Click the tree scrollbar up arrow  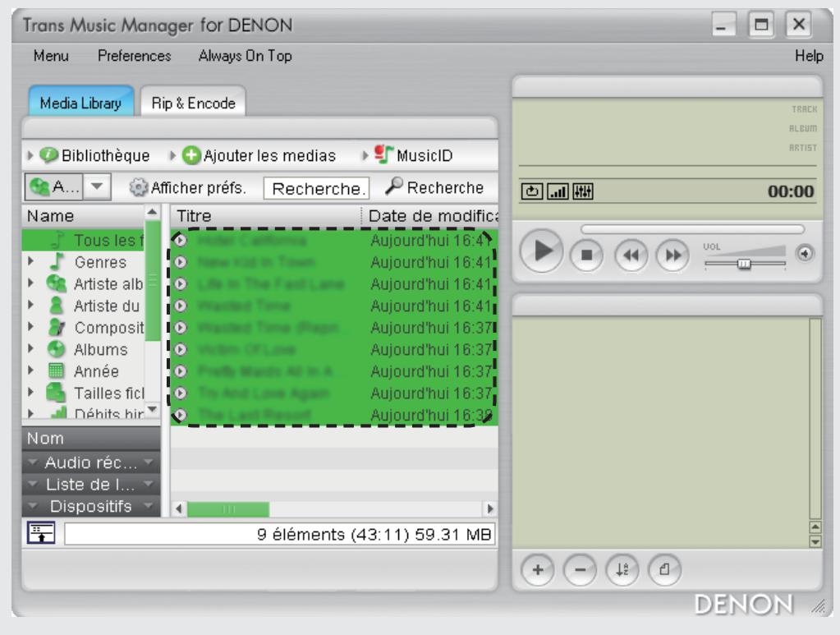coord(153,212)
